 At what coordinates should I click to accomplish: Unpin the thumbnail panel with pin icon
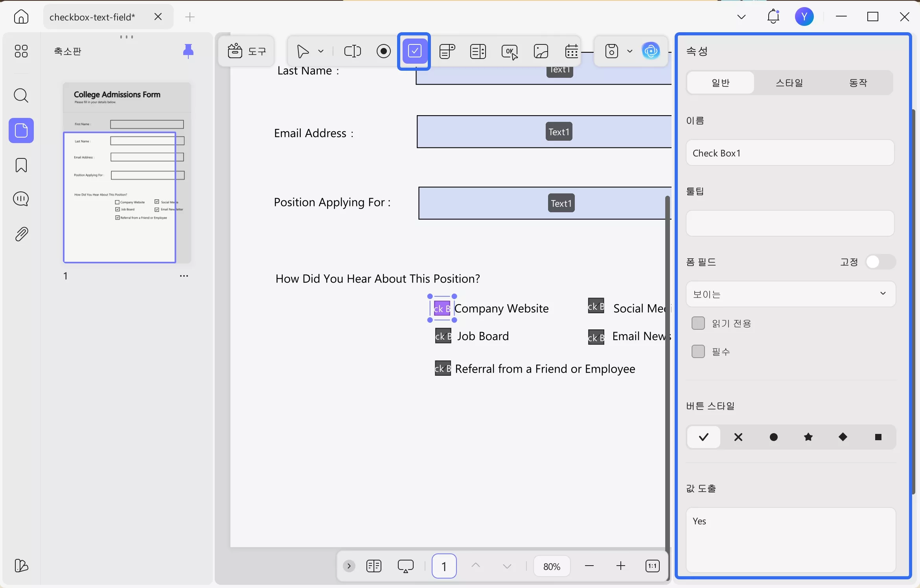[x=188, y=51]
